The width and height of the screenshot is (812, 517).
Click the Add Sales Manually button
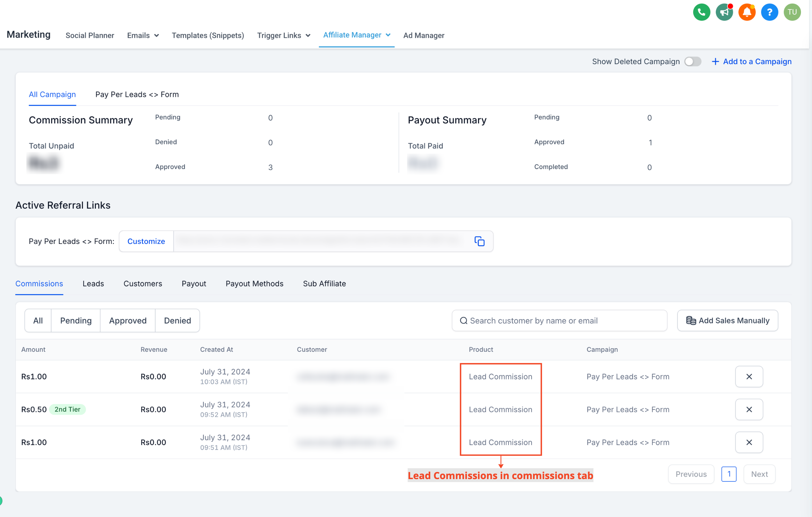(x=727, y=320)
